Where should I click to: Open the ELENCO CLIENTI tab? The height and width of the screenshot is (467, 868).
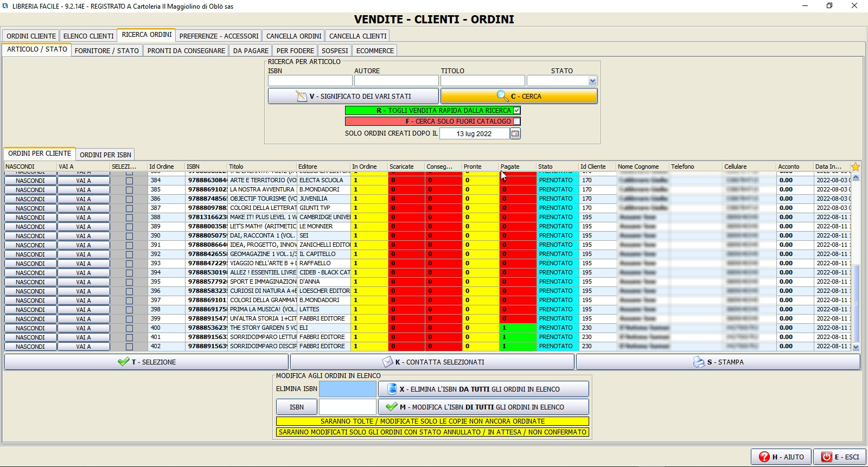point(88,36)
